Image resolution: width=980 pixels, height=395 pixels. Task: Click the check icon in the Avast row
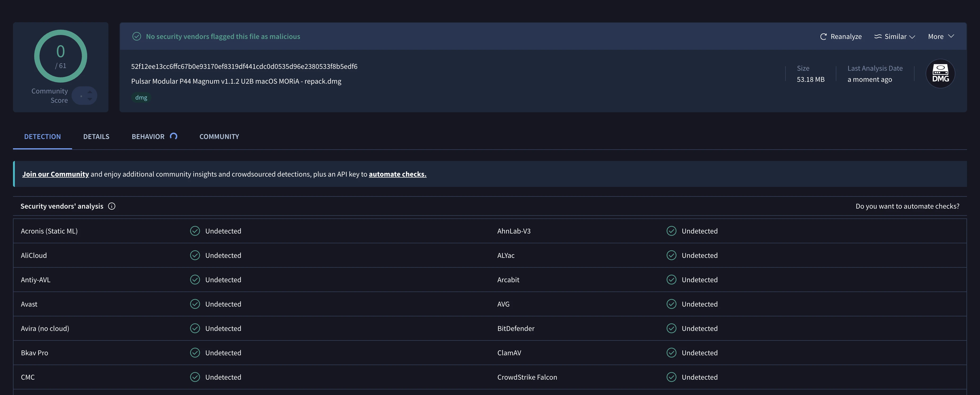(195, 304)
